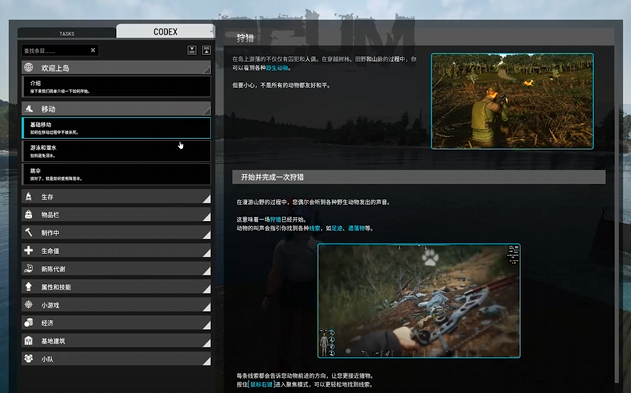
Task: Select the CODEX tab
Action: click(165, 31)
